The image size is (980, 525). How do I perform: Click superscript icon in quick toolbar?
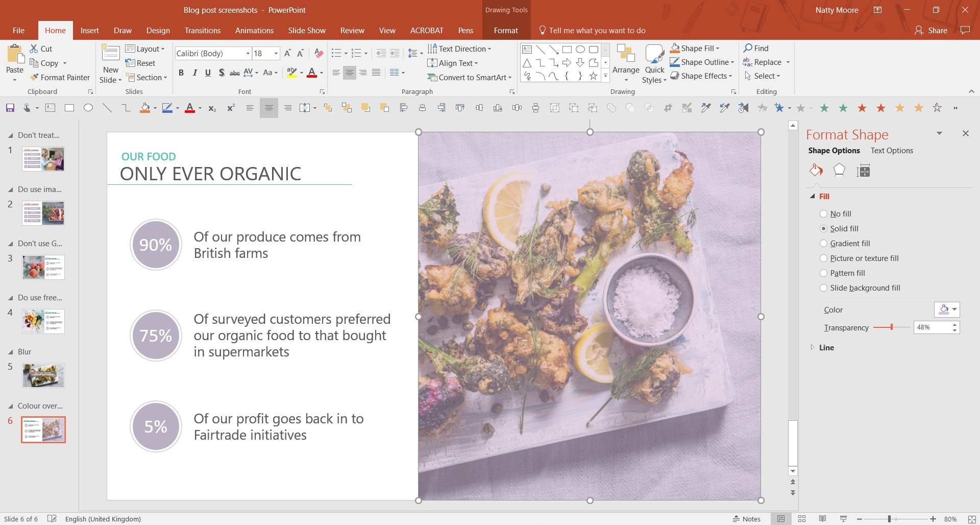point(231,108)
